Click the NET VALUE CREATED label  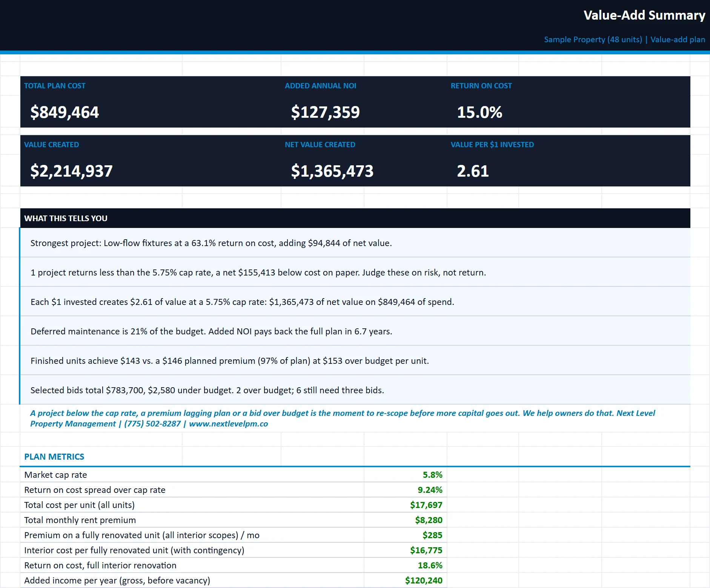tap(320, 145)
